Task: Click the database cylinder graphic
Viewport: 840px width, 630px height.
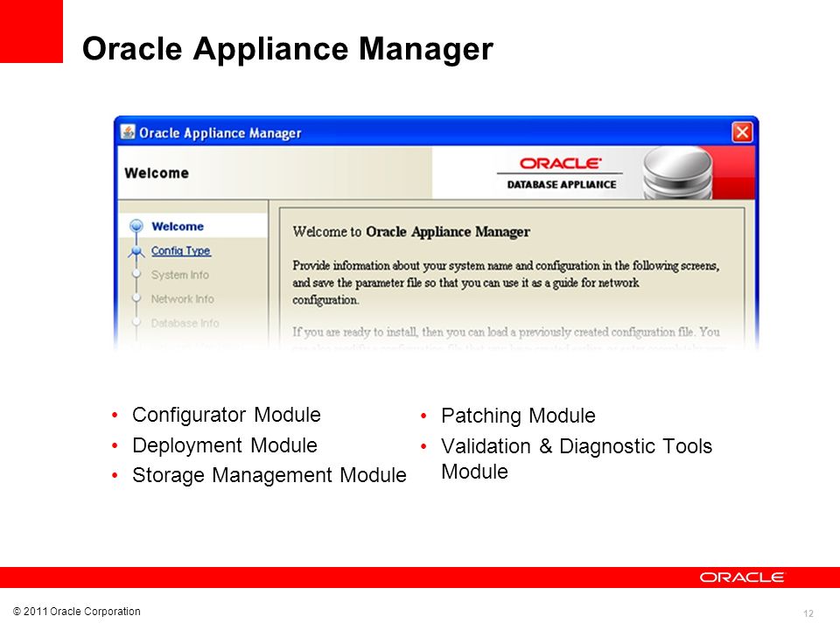Action: (x=677, y=173)
